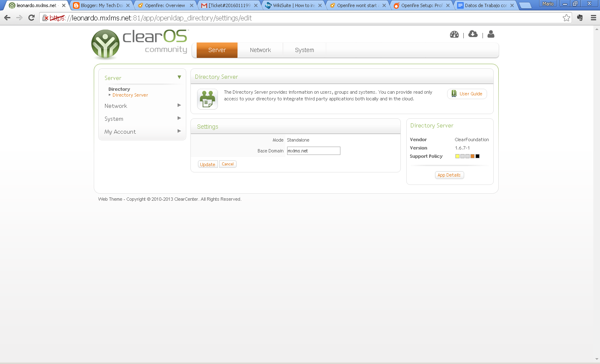Open a new browser tab
This screenshot has width=600, height=364.
point(525,5)
